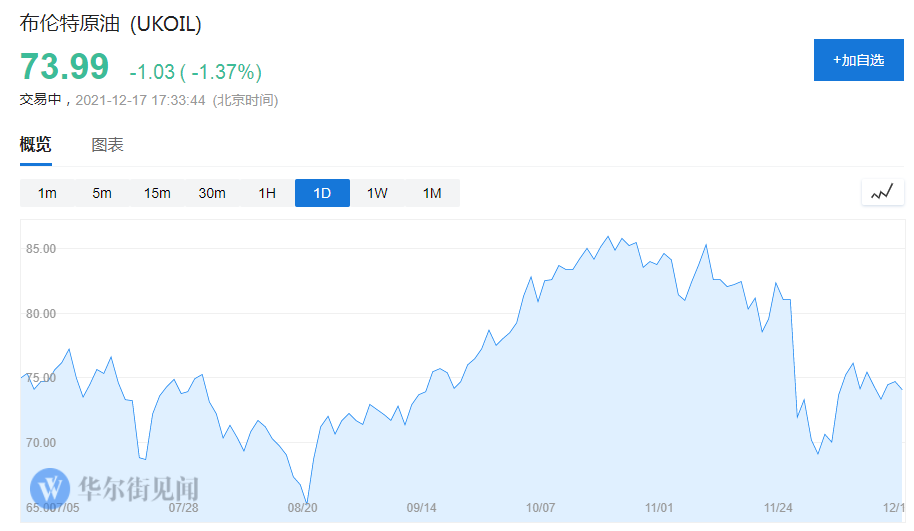This screenshot has width=914, height=531.
Task: Click the 10/07 date label on axis
Action: 540,508
